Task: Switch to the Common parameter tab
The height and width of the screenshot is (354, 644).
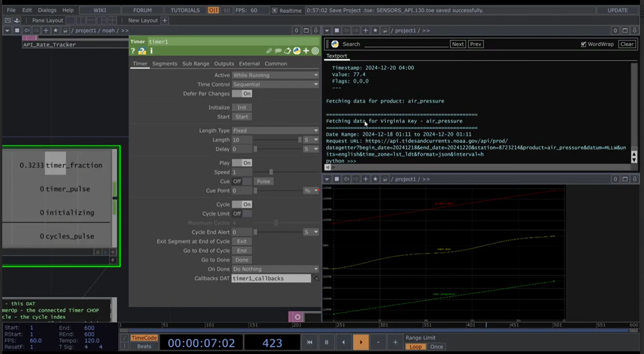Action: 276,63
